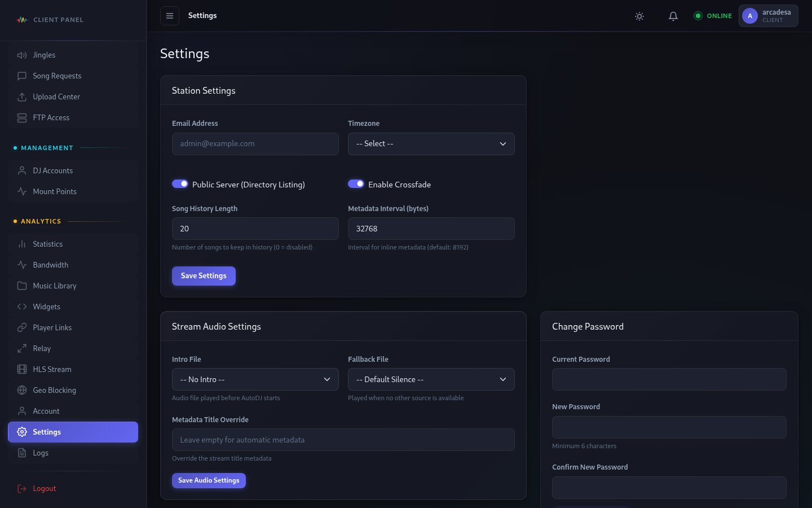Image resolution: width=812 pixels, height=508 pixels.
Task: Click the Save Settings button
Action: [204, 275]
